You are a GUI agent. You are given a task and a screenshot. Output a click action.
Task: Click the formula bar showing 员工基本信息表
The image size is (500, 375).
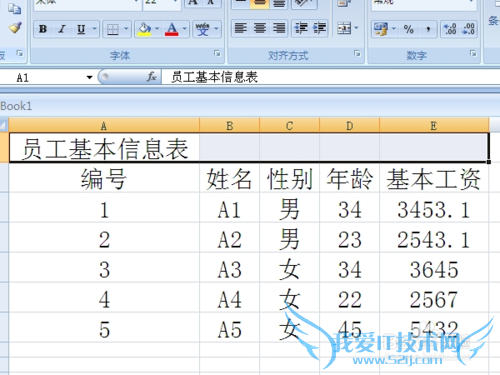click(330, 77)
